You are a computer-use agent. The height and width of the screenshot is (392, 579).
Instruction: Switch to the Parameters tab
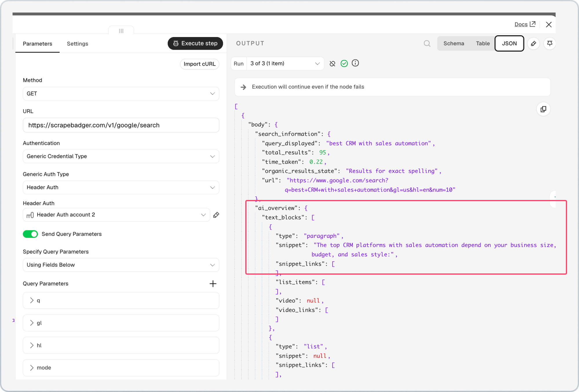click(x=38, y=44)
